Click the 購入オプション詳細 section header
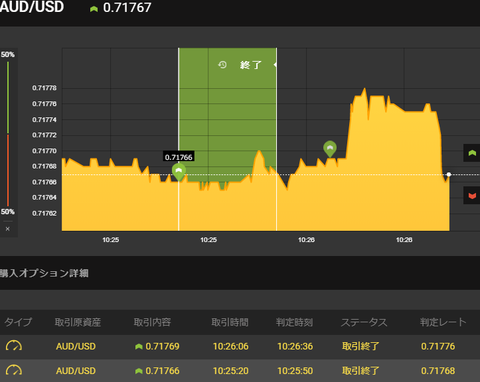 [x=44, y=273]
